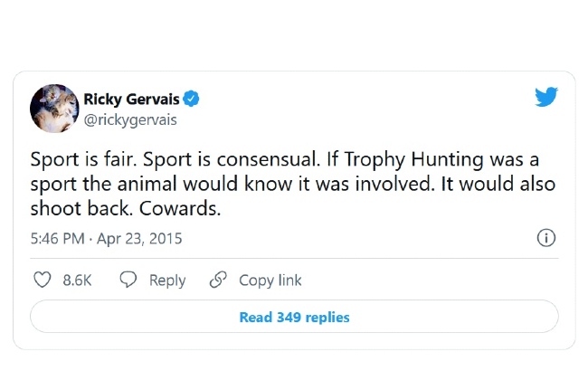Image resolution: width=588 pixels, height=390 pixels.
Task: Click the Read 349 replies button
Action: (x=294, y=317)
